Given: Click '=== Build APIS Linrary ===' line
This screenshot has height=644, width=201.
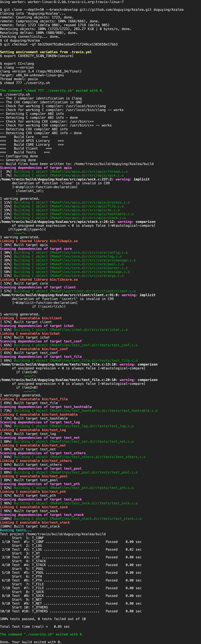Looking at the screenshot, I should pyautogui.click(x=32, y=141).
